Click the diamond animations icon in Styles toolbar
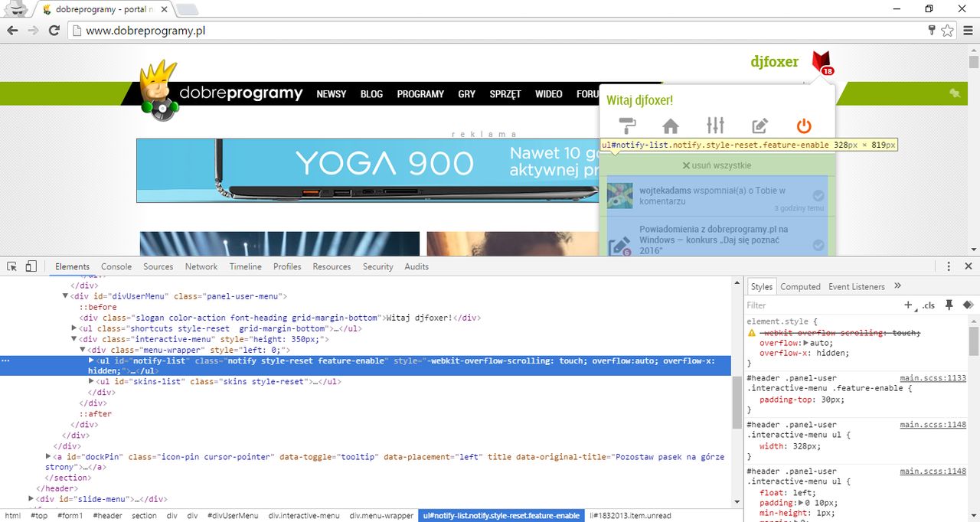 [968, 305]
